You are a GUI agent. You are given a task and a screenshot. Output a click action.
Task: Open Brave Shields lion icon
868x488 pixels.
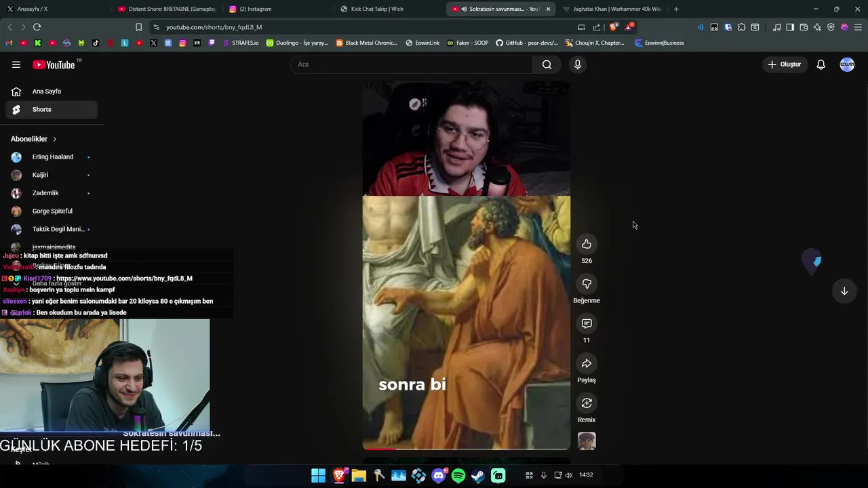pyautogui.click(x=614, y=27)
